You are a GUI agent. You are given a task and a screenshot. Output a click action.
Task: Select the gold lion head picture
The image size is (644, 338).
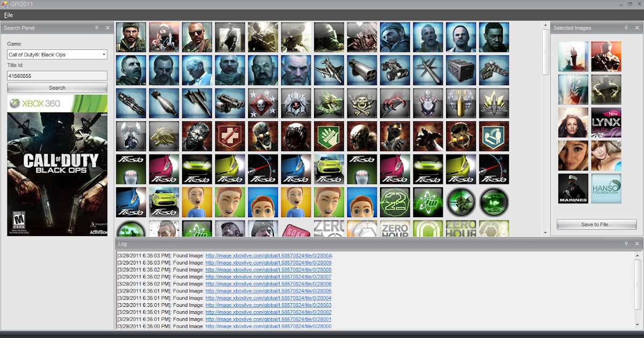tap(164, 136)
